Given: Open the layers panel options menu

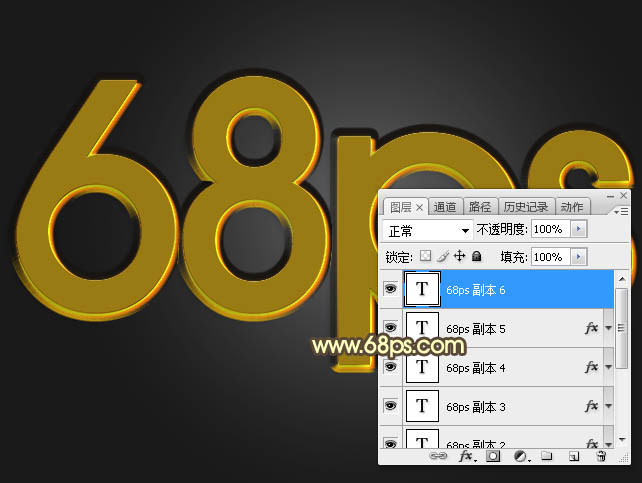Looking at the screenshot, I should pos(621,211).
